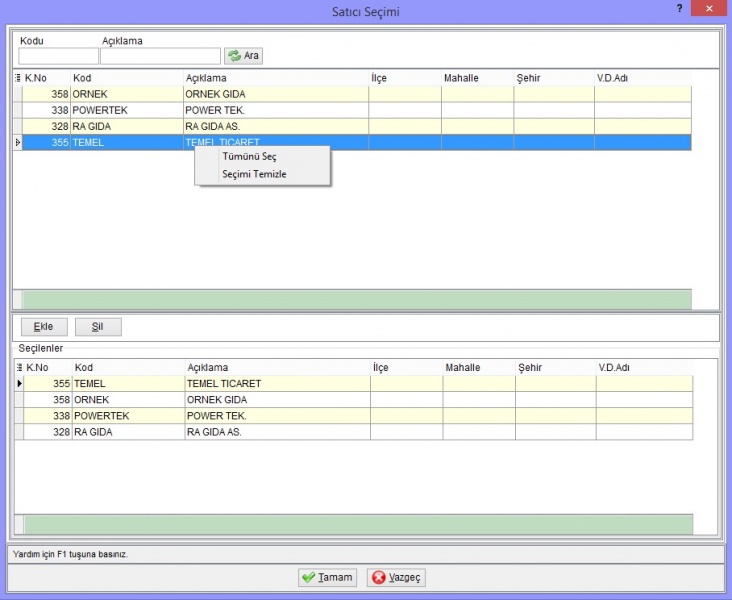The height and width of the screenshot is (600, 732).
Task: Select the POWERTEK row in the Seçilenler list
Action: [x=359, y=416]
